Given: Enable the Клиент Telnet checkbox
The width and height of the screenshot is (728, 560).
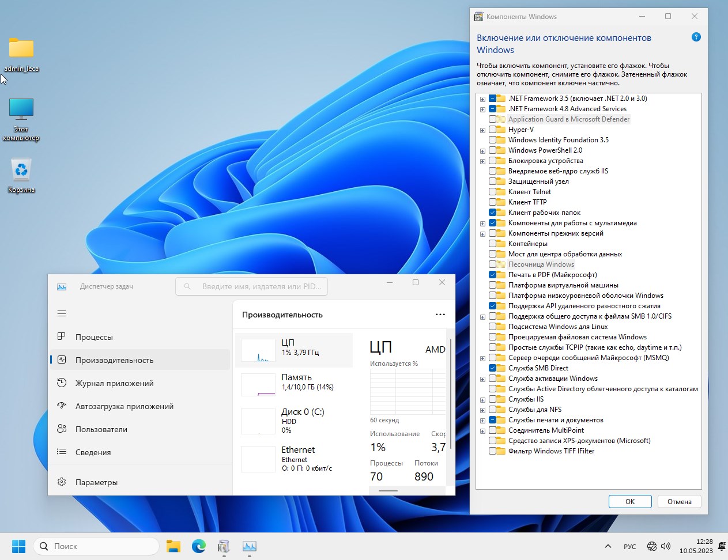Looking at the screenshot, I should point(493,192).
